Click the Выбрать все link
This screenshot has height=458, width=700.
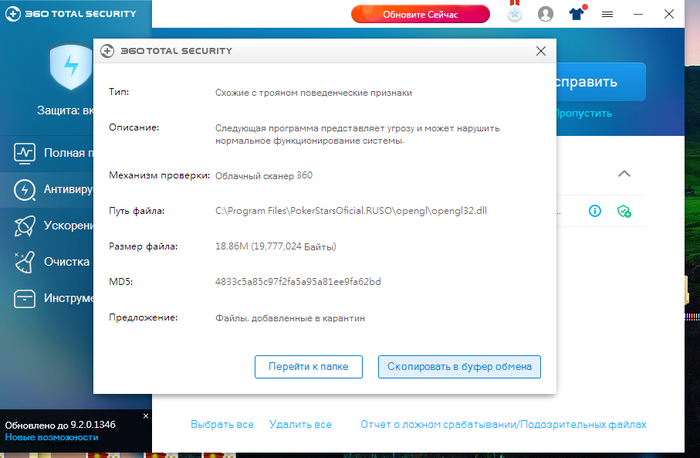222,425
